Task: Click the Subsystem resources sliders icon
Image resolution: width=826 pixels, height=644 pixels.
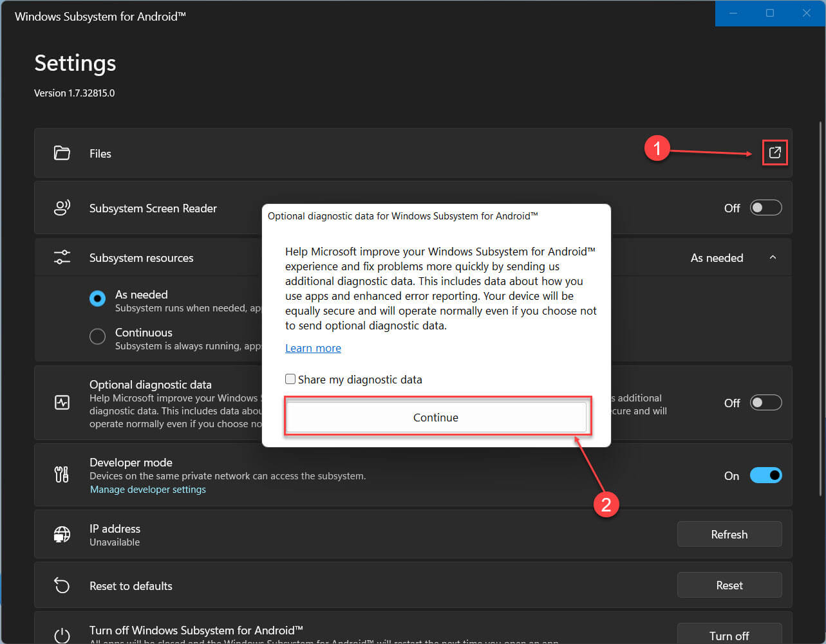Action: (x=62, y=257)
